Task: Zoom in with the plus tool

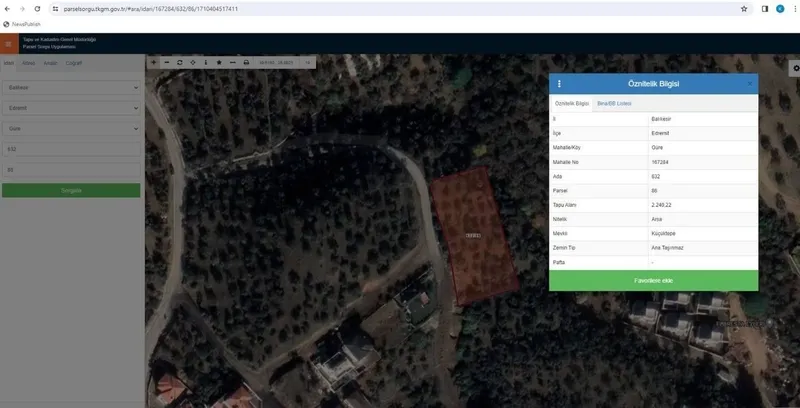Action: [153, 62]
